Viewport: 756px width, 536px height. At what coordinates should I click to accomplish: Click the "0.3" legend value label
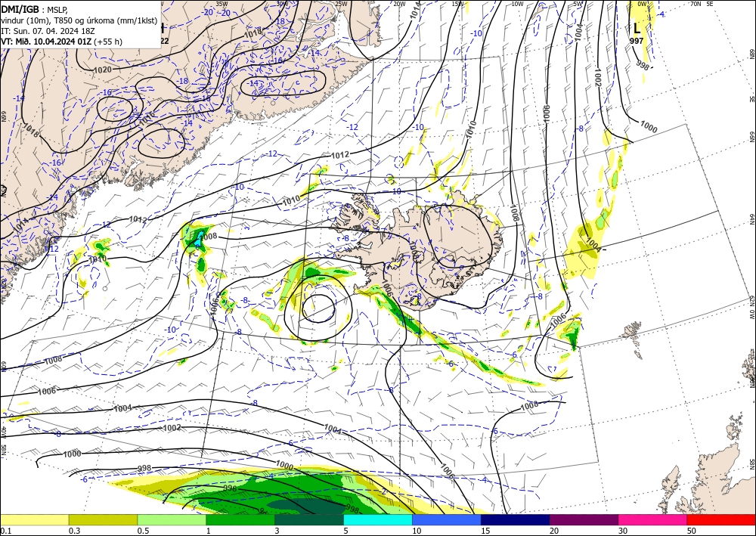coord(74,531)
